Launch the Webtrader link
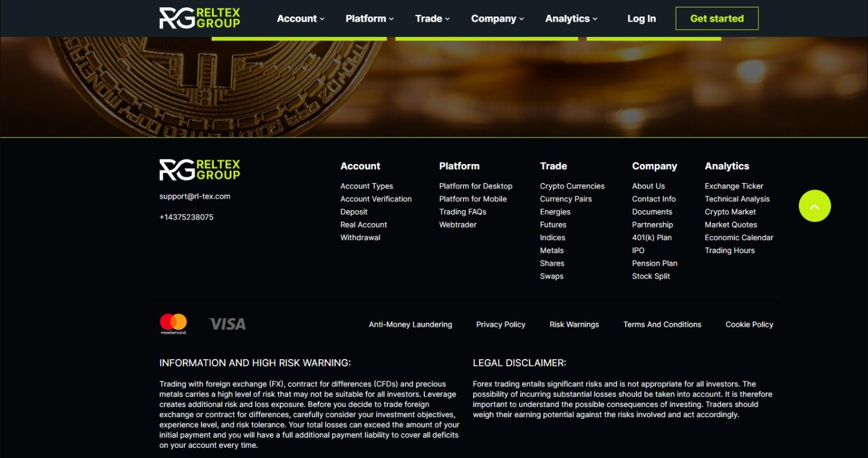Screen dimensions: 868x458 tap(458, 225)
